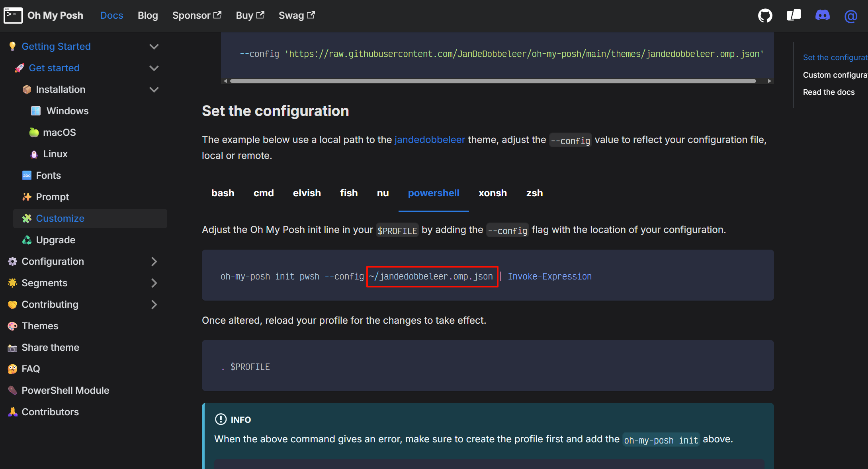Click the Windows logo icon in sidebar
868x469 pixels.
tap(36, 111)
